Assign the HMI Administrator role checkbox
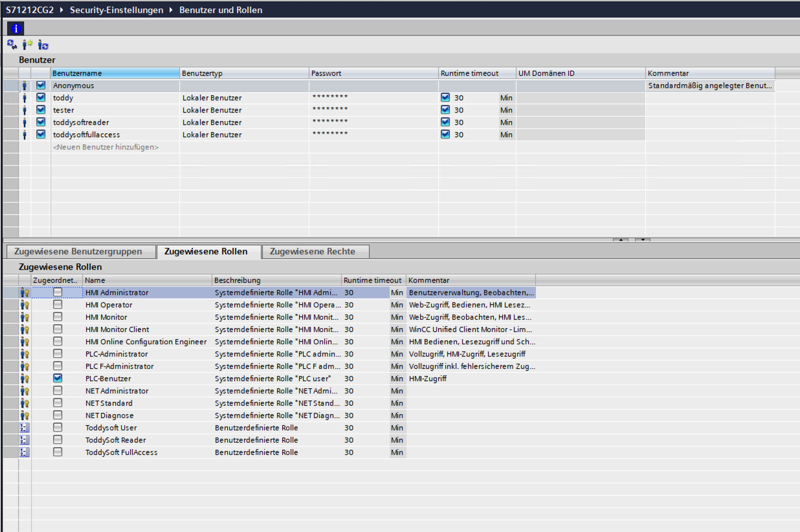The width and height of the screenshot is (800, 532). pyautogui.click(x=58, y=293)
